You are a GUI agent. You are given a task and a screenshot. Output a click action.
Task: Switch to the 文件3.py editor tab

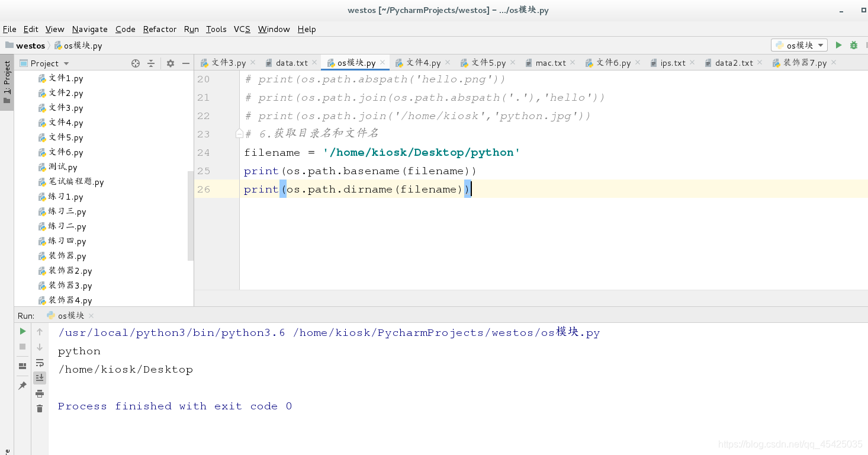click(x=229, y=63)
